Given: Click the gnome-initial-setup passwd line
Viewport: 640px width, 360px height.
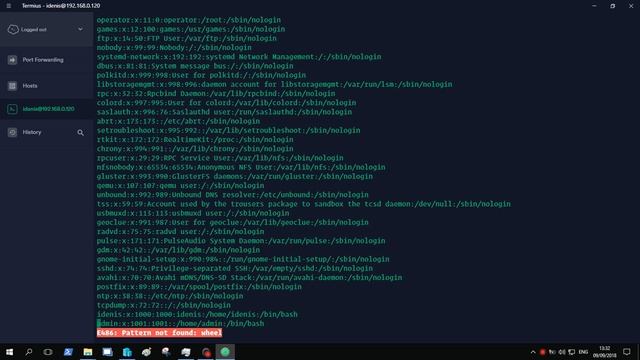Looking at the screenshot, I should [x=243, y=259].
